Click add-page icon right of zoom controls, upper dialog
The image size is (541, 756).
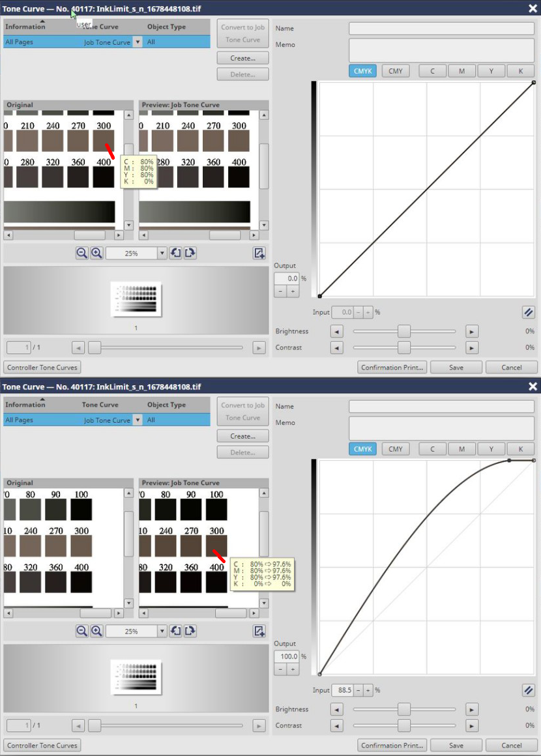pyautogui.click(x=259, y=254)
